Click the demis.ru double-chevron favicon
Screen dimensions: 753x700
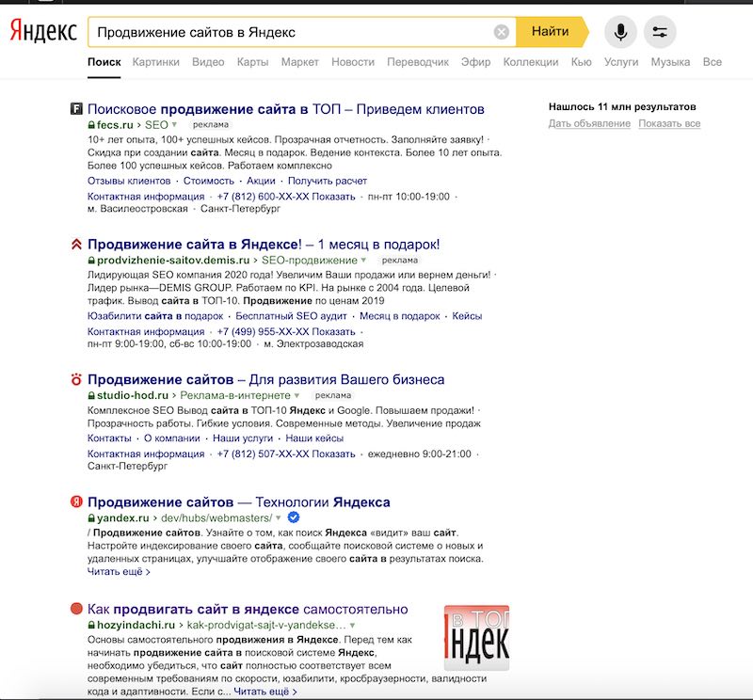click(76, 244)
